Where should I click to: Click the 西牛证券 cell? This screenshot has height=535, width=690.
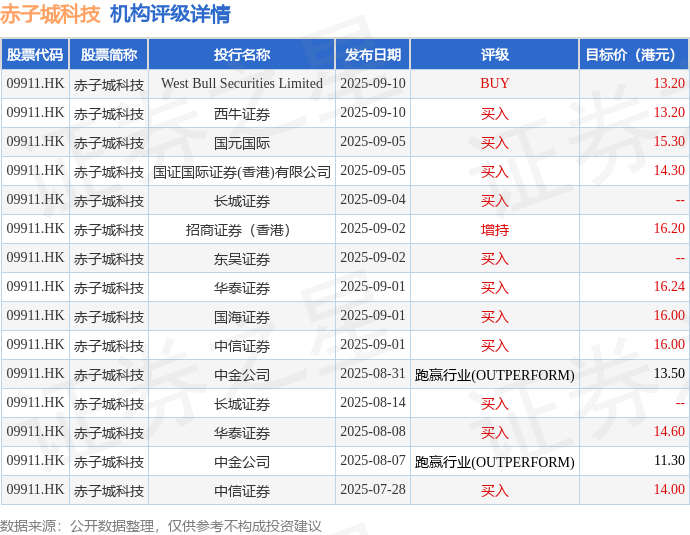[242, 114]
